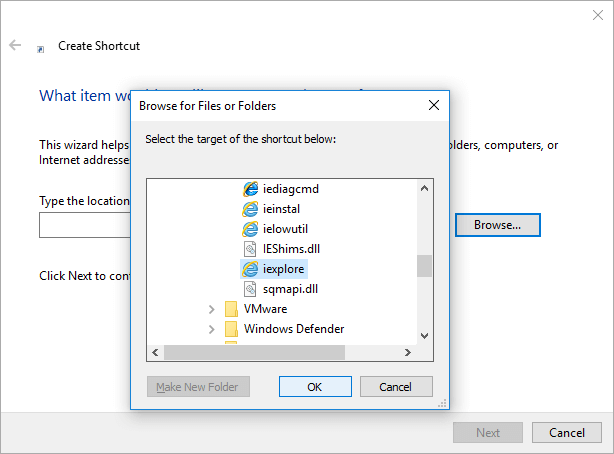Click the Windows Defender folder icon
This screenshot has height=454, width=614.
tap(231, 329)
